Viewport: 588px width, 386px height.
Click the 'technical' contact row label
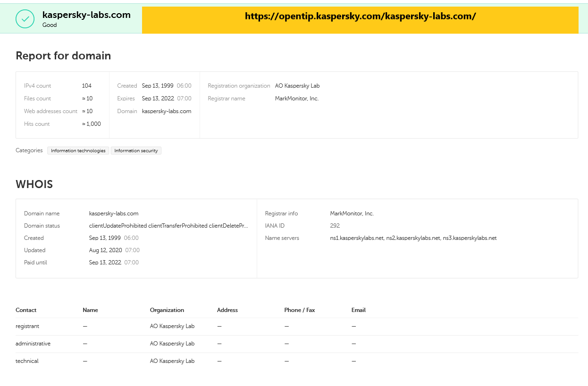pyautogui.click(x=27, y=361)
